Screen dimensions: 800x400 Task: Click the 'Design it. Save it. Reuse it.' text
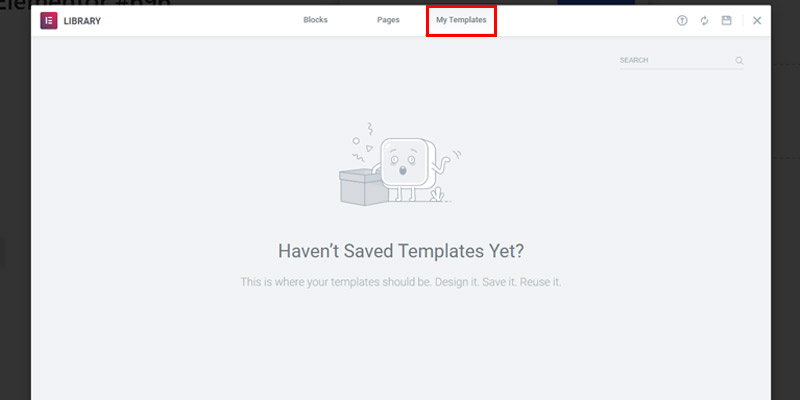pyautogui.click(x=498, y=282)
